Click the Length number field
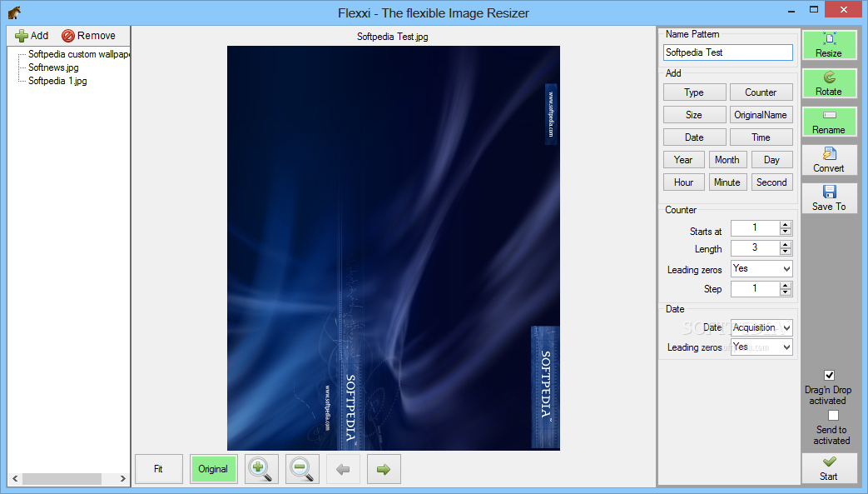This screenshot has height=494, width=868. click(755, 247)
